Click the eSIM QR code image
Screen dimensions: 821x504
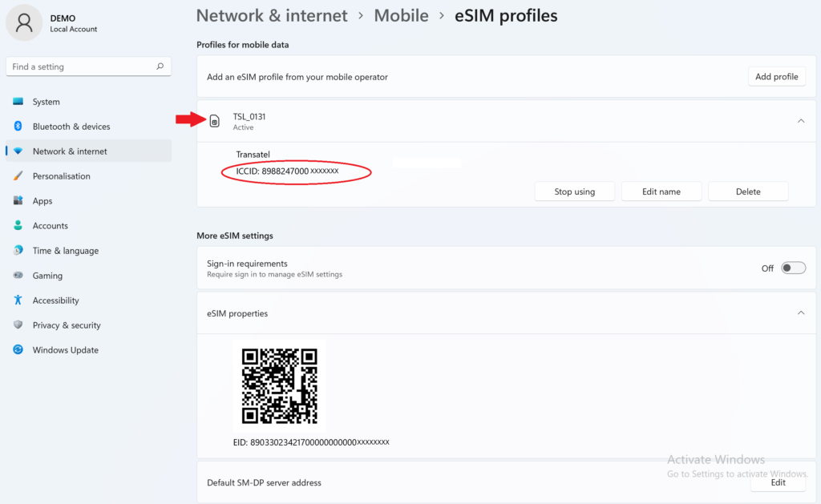280,385
